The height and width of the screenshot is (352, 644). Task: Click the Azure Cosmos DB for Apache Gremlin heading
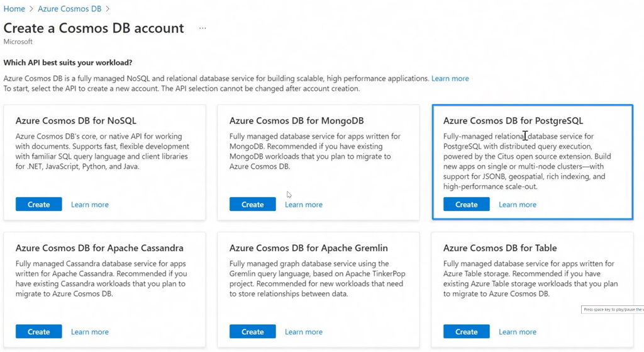pyautogui.click(x=308, y=248)
